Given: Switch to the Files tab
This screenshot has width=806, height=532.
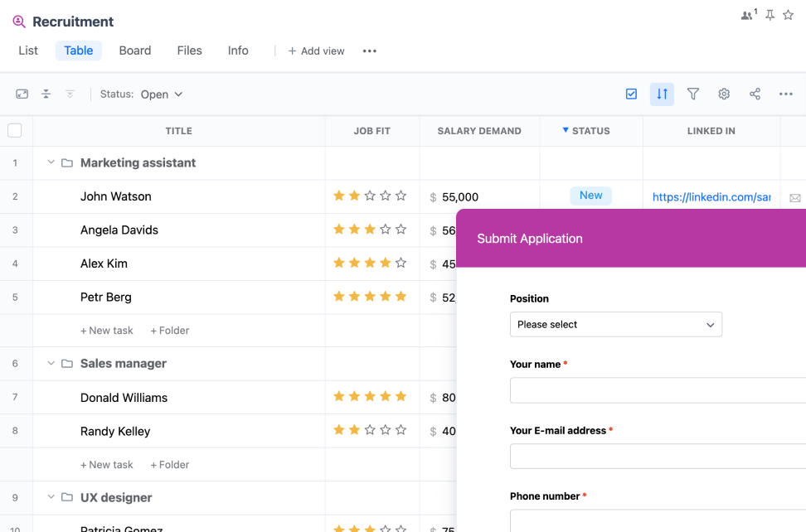Looking at the screenshot, I should [189, 51].
